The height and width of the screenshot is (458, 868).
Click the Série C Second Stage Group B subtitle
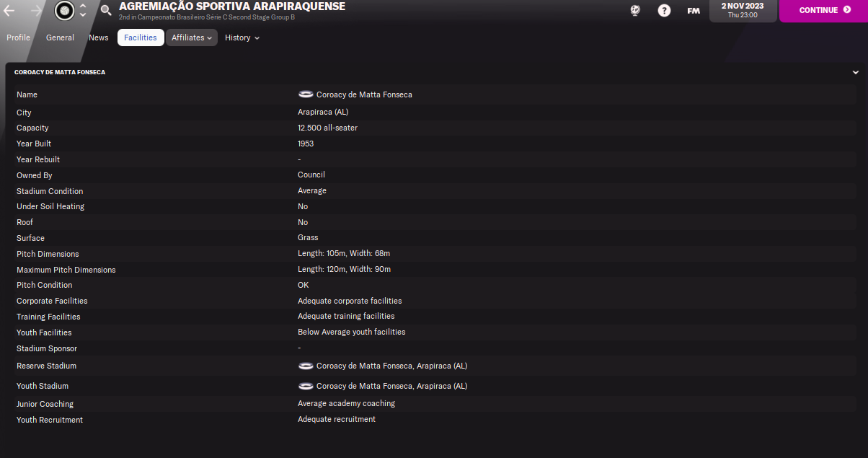[x=206, y=17]
